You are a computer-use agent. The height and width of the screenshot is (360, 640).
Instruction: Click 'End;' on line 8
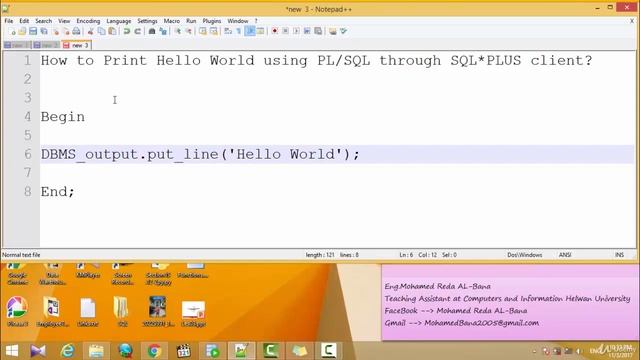click(58, 192)
